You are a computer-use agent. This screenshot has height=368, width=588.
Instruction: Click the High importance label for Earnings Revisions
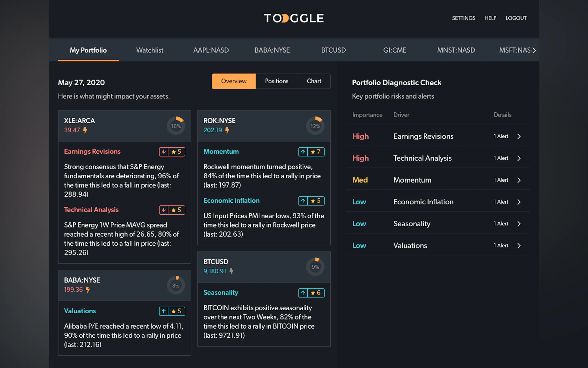[x=360, y=136]
